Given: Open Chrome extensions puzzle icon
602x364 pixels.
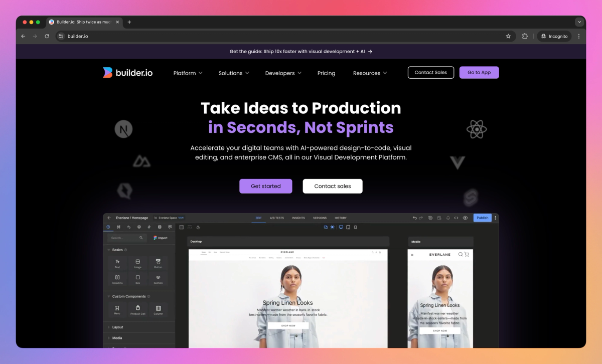Looking at the screenshot, I should click(525, 36).
